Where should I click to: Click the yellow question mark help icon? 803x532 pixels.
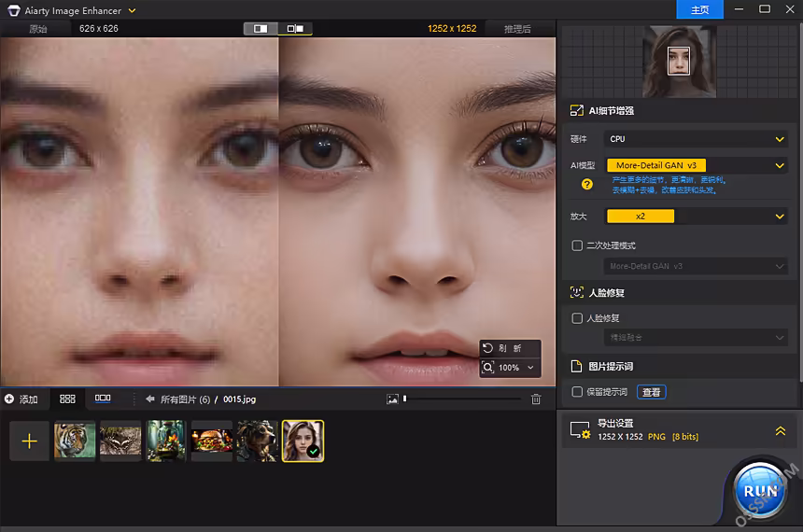click(587, 184)
